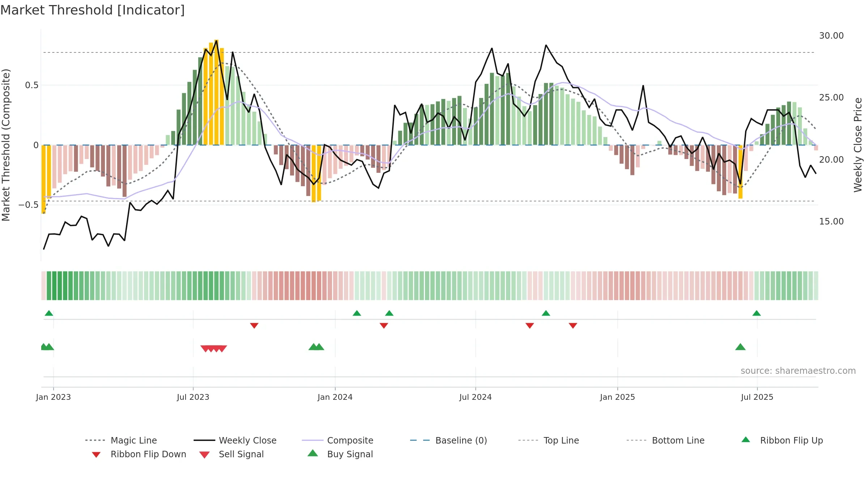Click the 20.00 price axis value
The height and width of the screenshot is (488, 868).
coord(831,160)
